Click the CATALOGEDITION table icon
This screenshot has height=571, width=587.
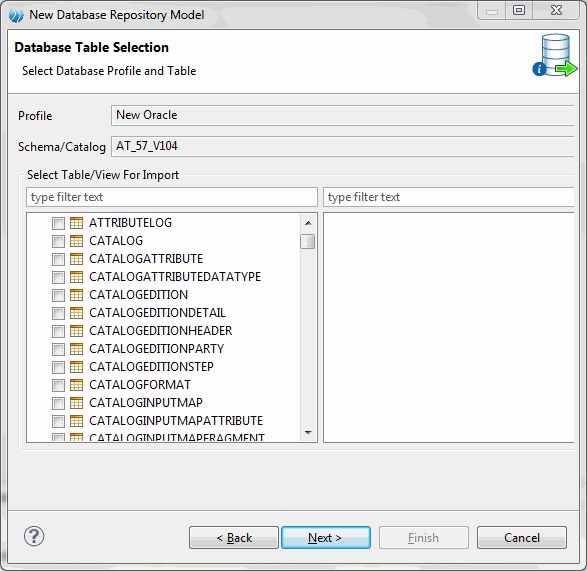[x=76, y=295]
